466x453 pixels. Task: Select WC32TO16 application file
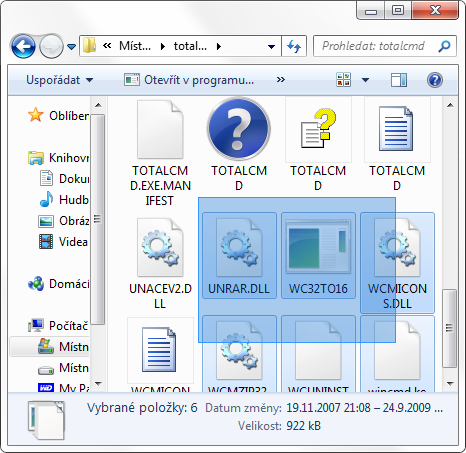318,255
